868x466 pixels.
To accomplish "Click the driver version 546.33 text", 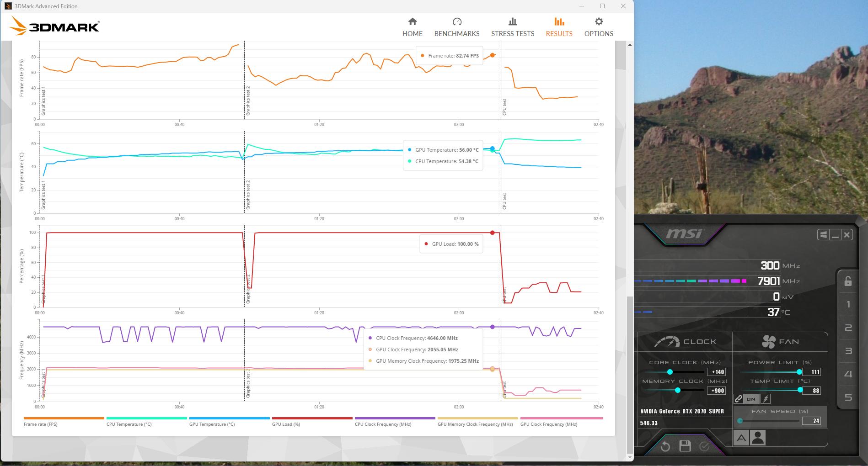I will [648, 423].
